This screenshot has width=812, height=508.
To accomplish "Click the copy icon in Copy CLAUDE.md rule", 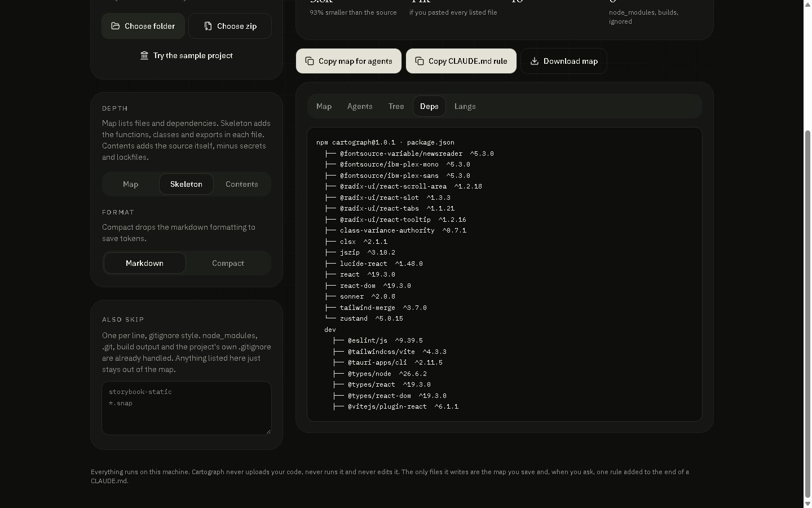I will point(420,61).
